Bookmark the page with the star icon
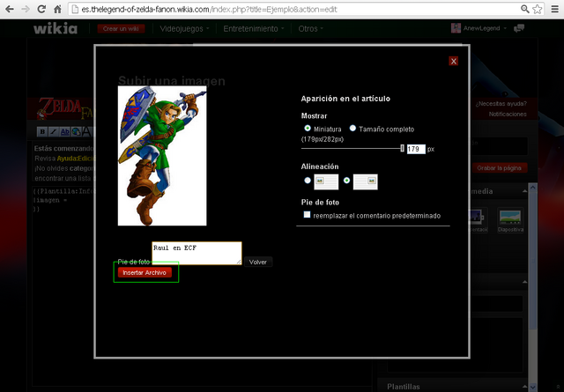Screen dimensions: 564x392 coord(538,9)
